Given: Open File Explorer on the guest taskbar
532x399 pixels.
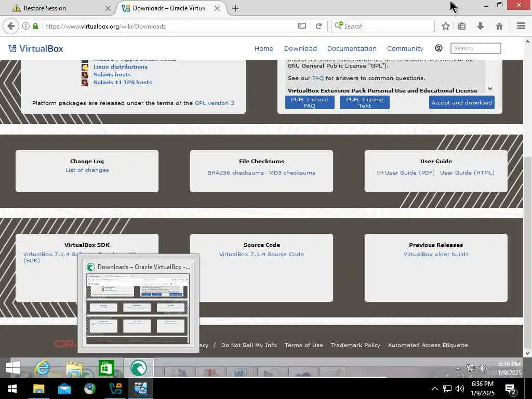Looking at the screenshot, I should [74, 368].
